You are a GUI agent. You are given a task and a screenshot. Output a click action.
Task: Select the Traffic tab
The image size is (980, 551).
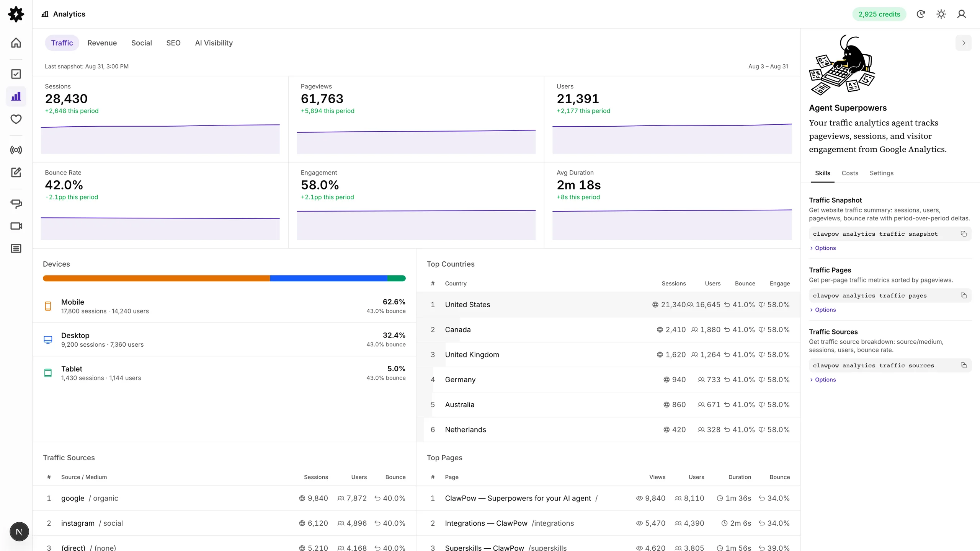tap(62, 43)
